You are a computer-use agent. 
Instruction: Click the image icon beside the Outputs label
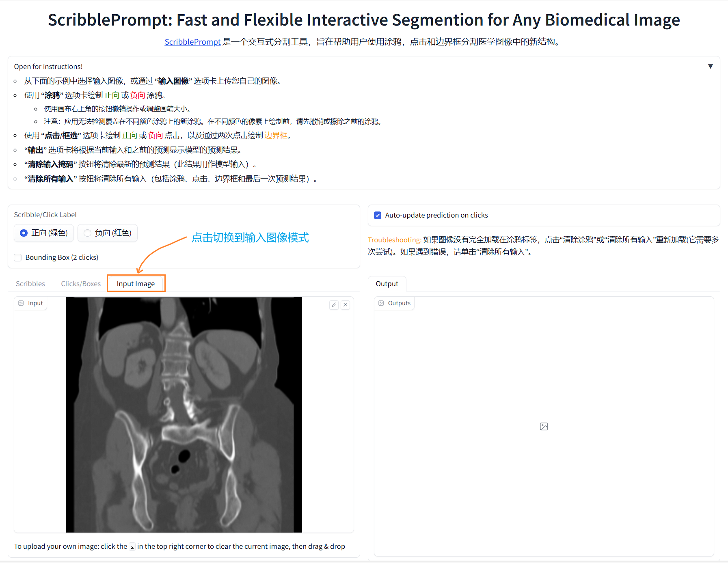point(381,303)
